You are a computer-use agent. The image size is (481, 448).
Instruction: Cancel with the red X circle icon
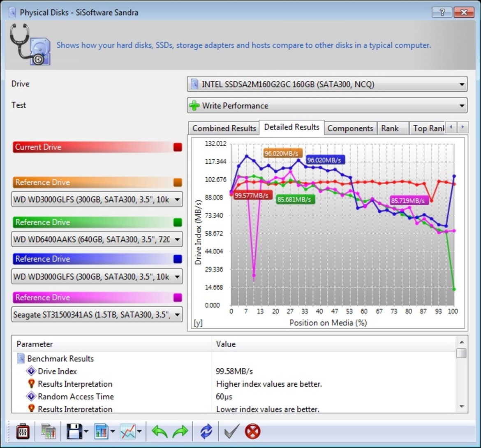coord(252,432)
